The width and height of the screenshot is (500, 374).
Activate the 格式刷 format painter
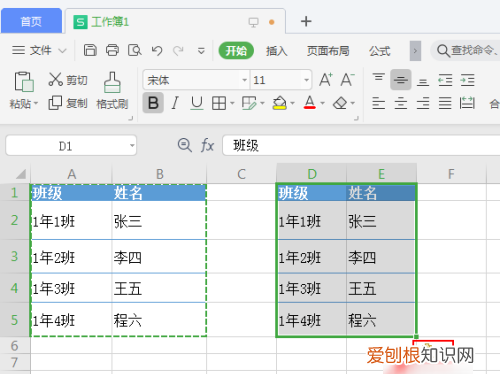(112, 91)
